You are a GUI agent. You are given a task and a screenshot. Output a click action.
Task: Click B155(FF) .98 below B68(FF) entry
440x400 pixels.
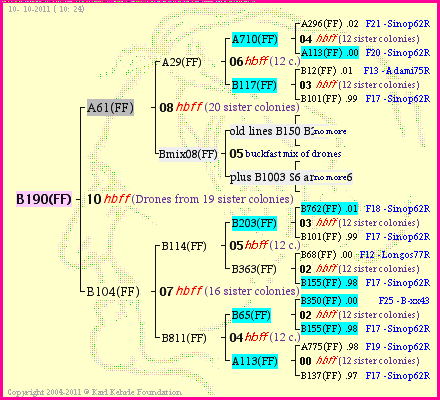329,283
